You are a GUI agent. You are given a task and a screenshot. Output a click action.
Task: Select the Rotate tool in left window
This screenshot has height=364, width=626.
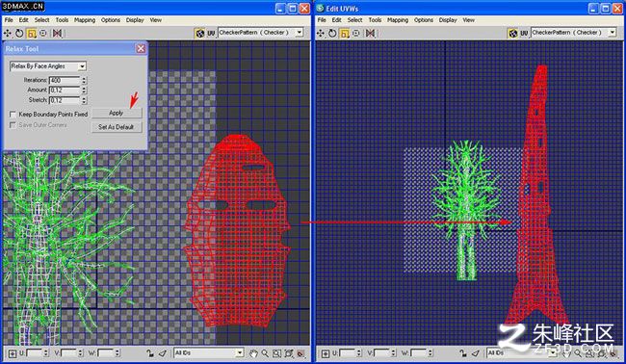point(19,34)
